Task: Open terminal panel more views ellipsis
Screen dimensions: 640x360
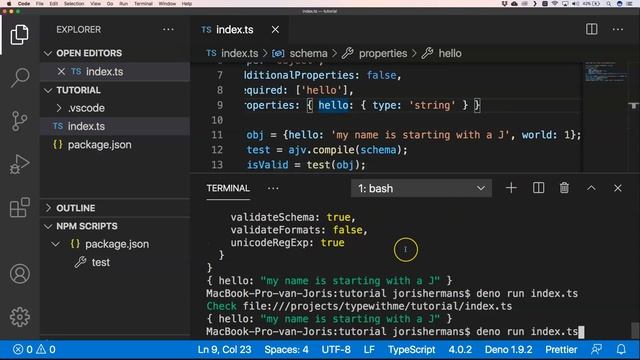Action: tap(273, 188)
